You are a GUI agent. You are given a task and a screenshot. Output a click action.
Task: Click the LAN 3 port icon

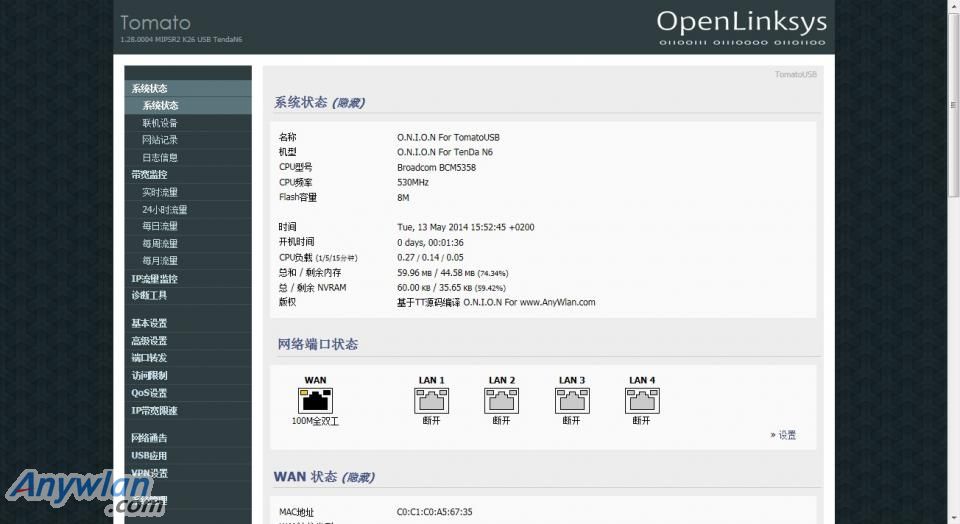[572, 401]
